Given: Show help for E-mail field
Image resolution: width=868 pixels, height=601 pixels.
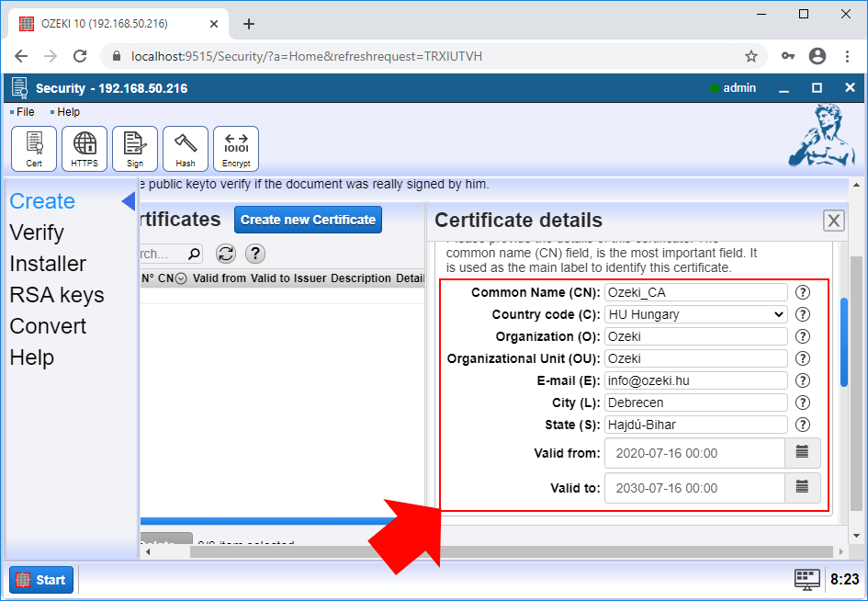Looking at the screenshot, I should [802, 380].
